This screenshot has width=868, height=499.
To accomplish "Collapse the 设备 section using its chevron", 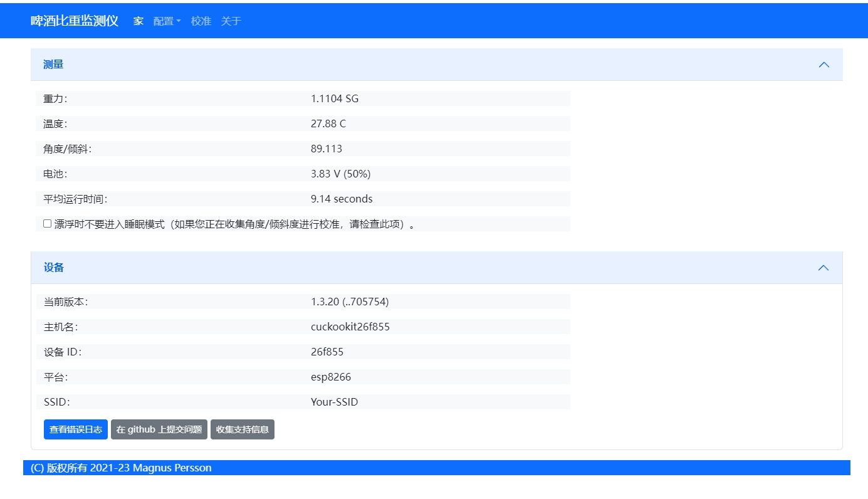I will [824, 268].
